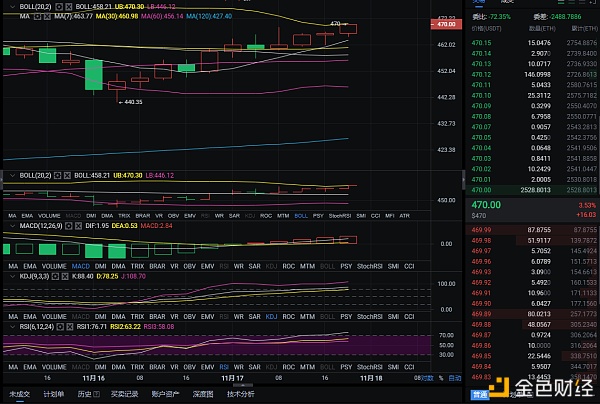Image resolution: width=600 pixels, height=404 pixels.
Task: Click the icon beside the 历史 tab
Action: tap(97, 394)
